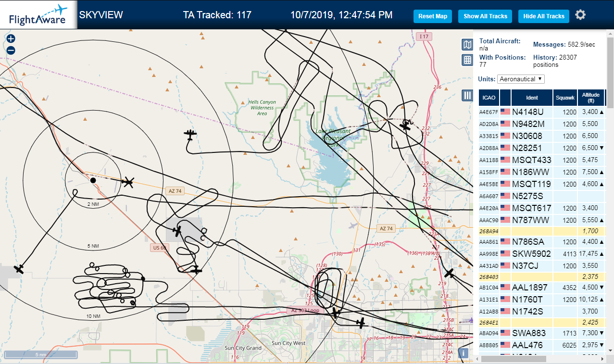Click squawk 4113 in SKW5902 row
Image resolution: width=614 pixels, height=364 pixels.
pos(569,253)
